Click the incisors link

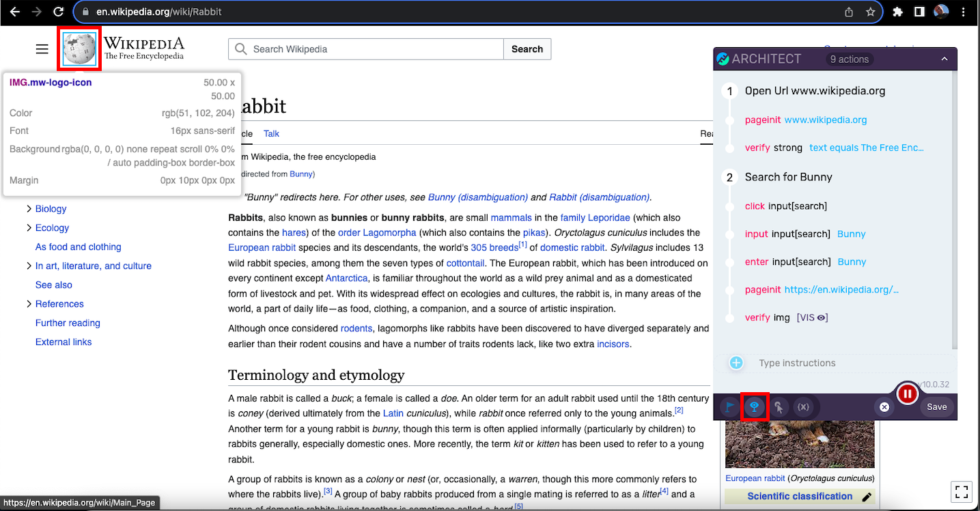coord(613,344)
